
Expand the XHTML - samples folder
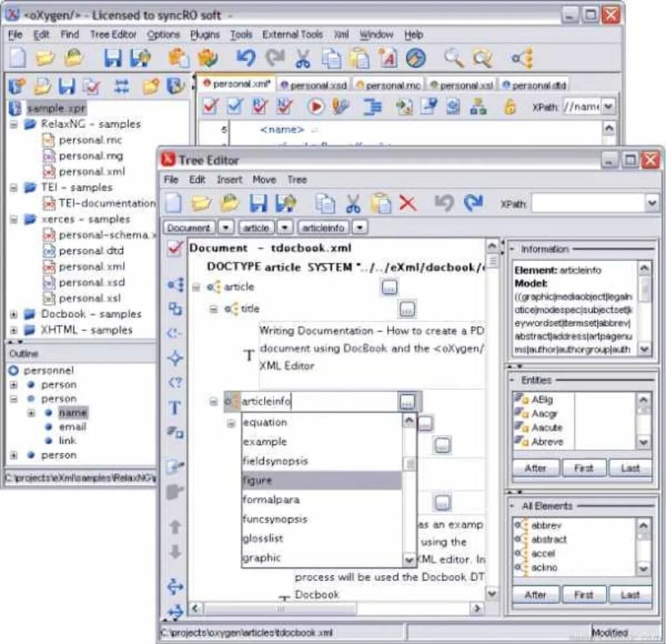tap(14, 330)
